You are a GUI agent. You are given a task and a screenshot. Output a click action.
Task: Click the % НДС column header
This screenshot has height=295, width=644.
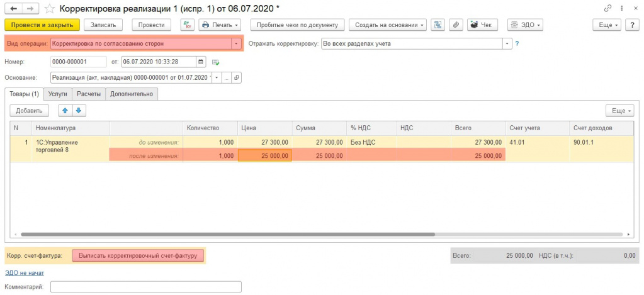point(371,128)
